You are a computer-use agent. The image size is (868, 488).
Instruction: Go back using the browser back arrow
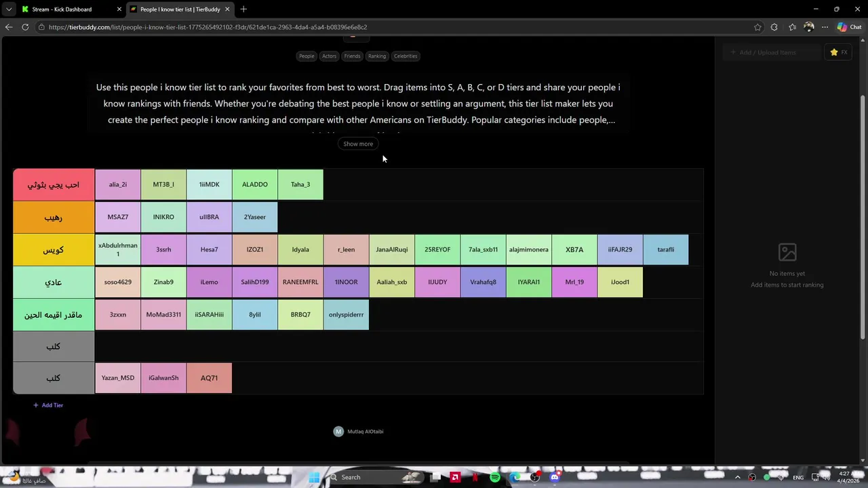click(x=9, y=27)
